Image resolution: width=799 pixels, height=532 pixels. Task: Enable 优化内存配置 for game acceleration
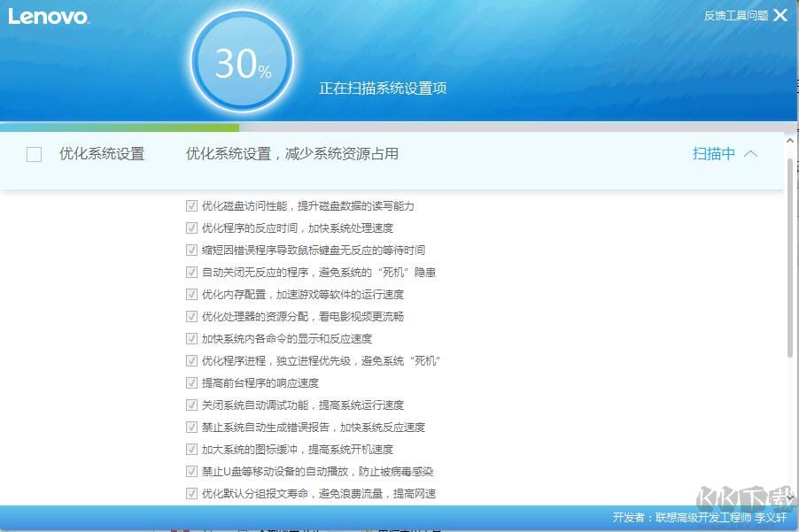tap(191, 293)
